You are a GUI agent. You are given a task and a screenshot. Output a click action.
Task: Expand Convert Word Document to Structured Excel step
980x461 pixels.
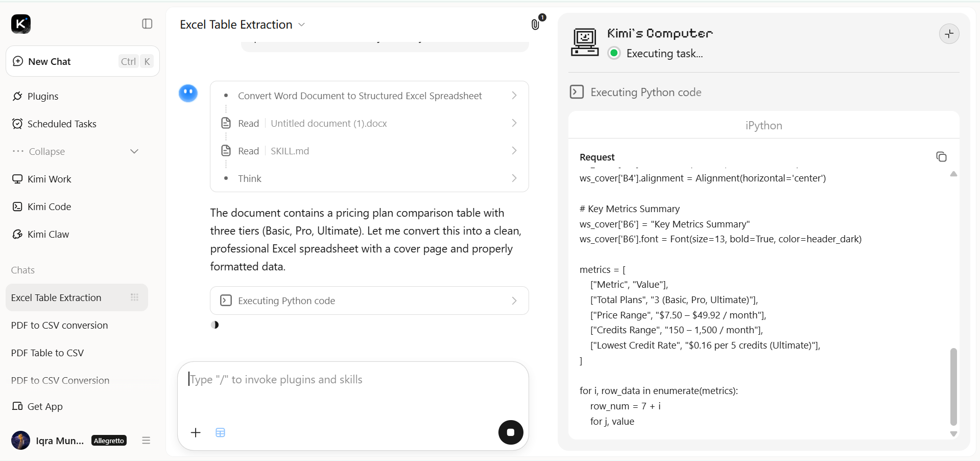[369, 96]
